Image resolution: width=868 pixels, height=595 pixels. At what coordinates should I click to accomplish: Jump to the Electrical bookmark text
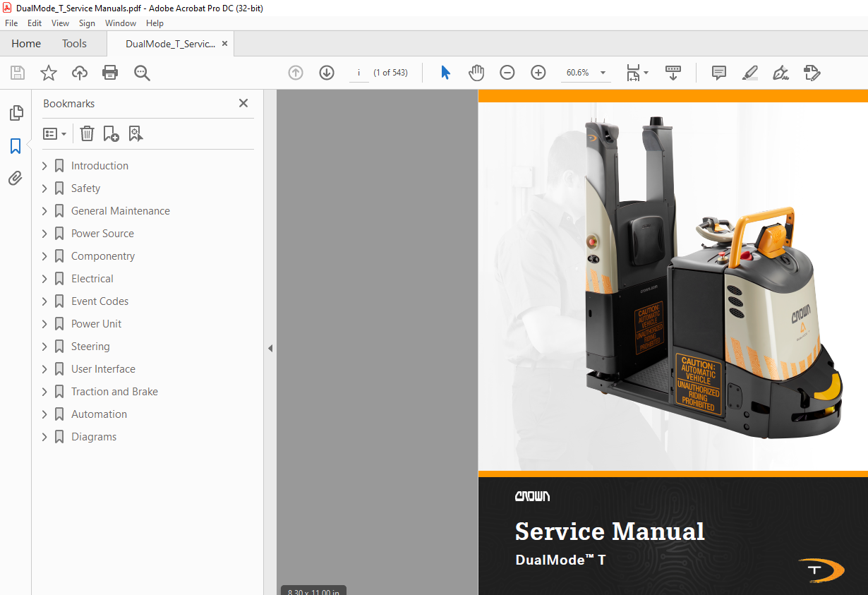tap(92, 279)
